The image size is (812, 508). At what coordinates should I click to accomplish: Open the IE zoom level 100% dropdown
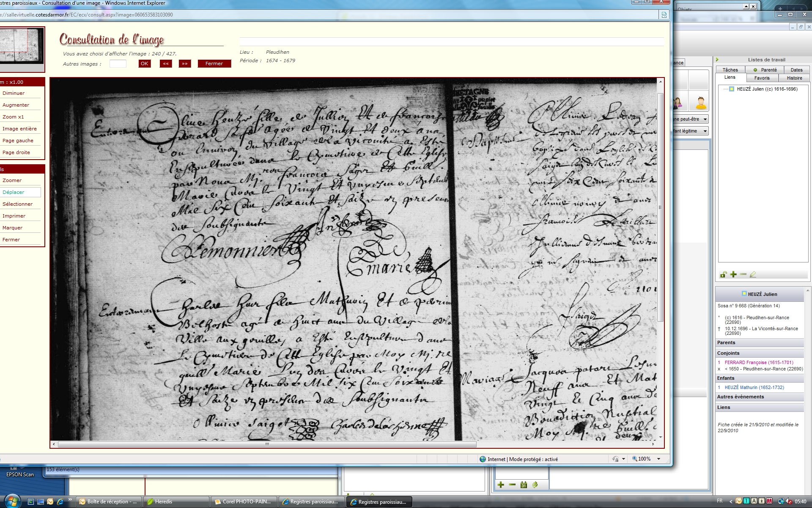(x=658, y=459)
